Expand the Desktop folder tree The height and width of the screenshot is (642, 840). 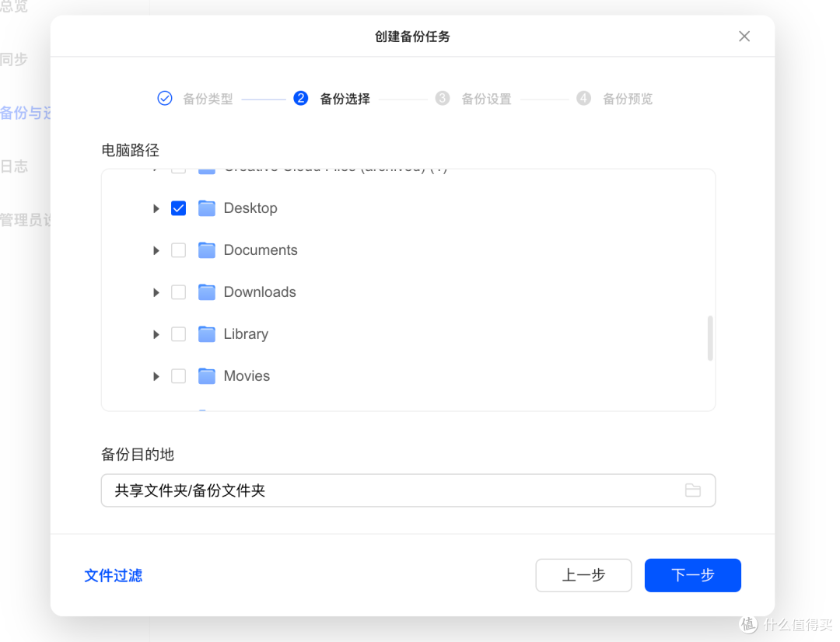[x=156, y=208]
